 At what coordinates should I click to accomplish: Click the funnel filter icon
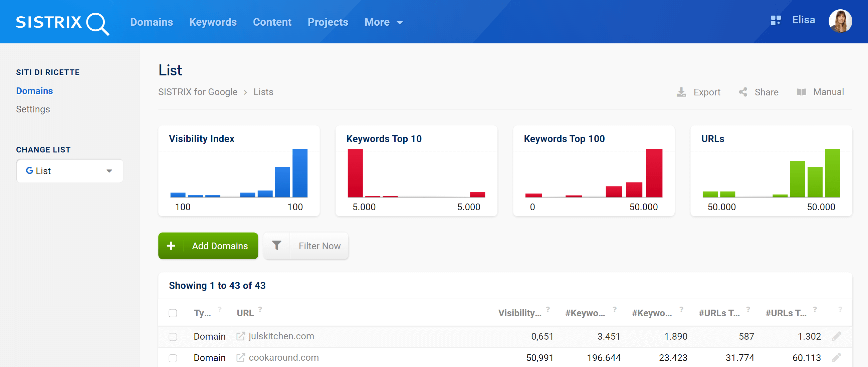276,246
